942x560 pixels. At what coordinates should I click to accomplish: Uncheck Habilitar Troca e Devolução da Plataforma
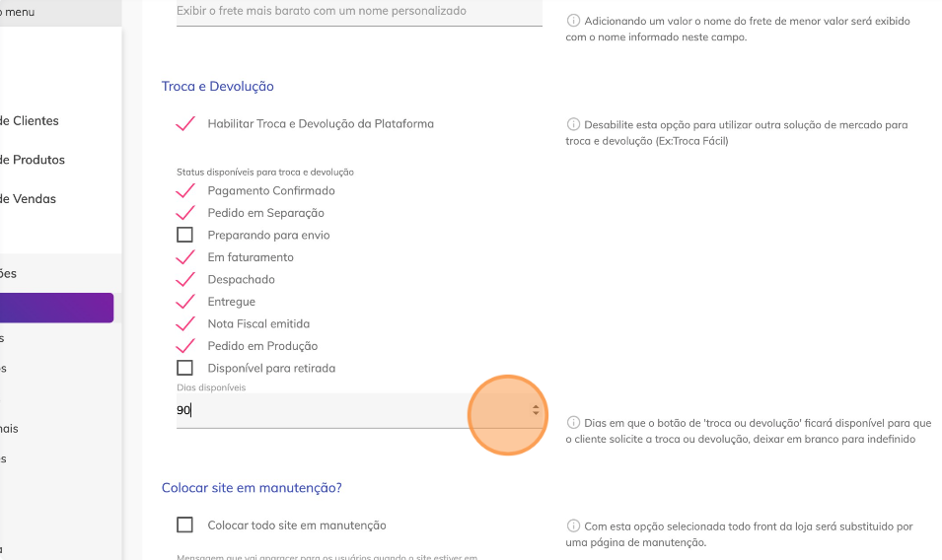click(185, 123)
